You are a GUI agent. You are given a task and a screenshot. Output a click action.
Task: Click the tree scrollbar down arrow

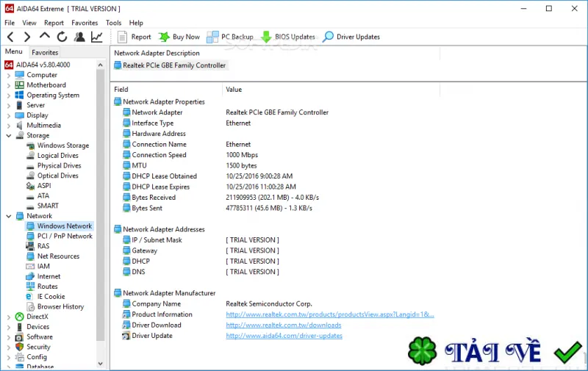tap(100, 364)
